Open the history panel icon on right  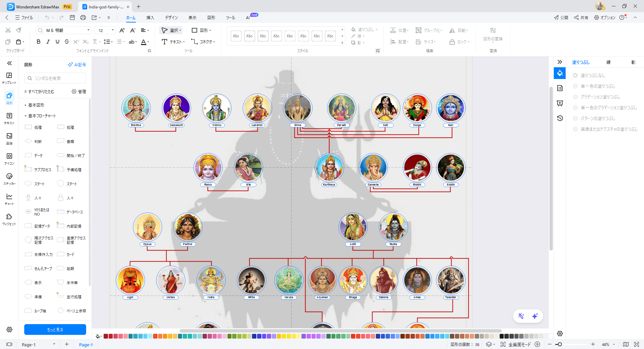(x=560, y=118)
